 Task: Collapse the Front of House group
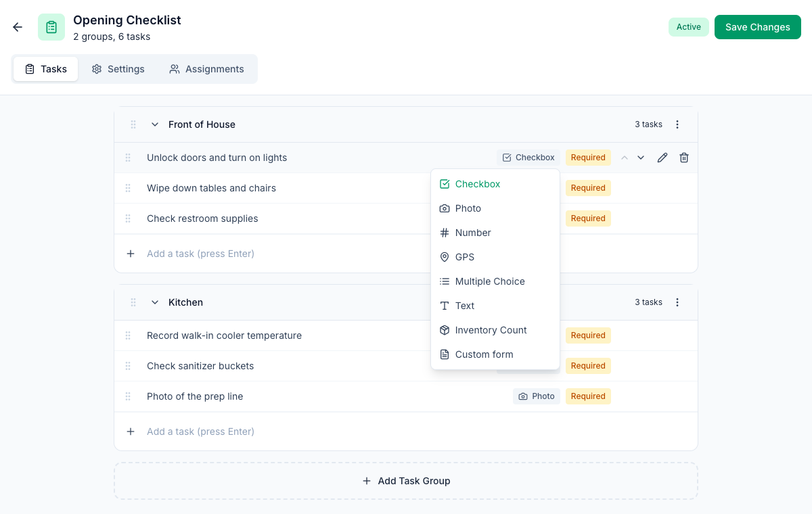[155, 124]
